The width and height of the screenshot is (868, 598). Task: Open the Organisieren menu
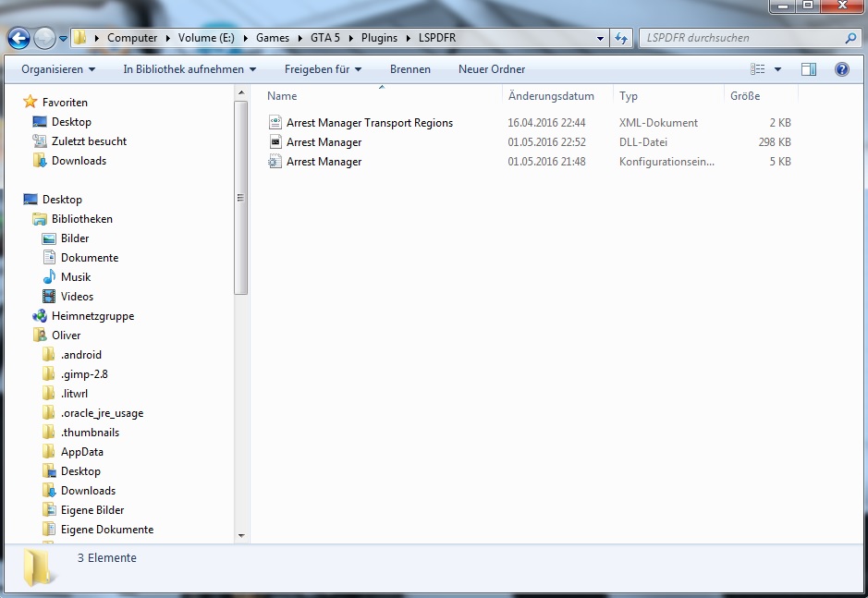click(58, 69)
